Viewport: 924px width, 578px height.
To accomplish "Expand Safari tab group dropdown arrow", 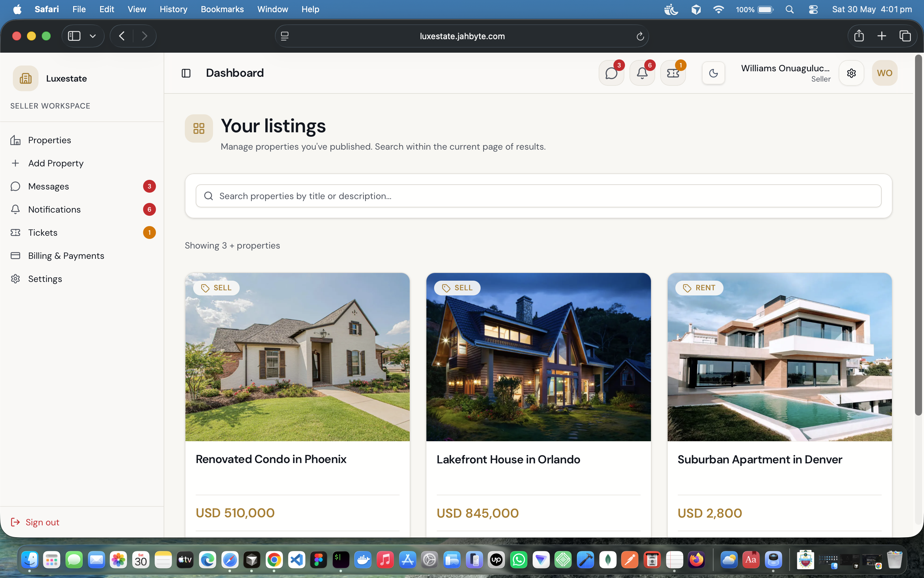I will point(92,36).
